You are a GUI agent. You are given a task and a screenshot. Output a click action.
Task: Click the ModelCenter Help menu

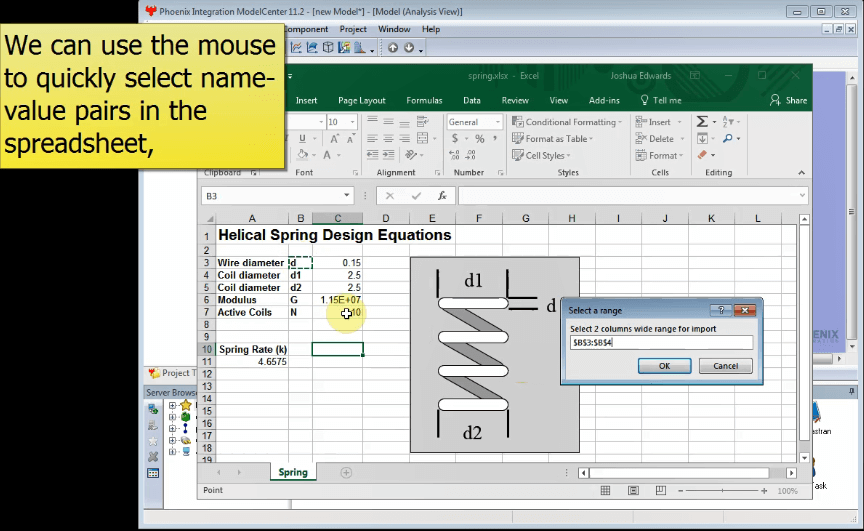[x=431, y=29]
